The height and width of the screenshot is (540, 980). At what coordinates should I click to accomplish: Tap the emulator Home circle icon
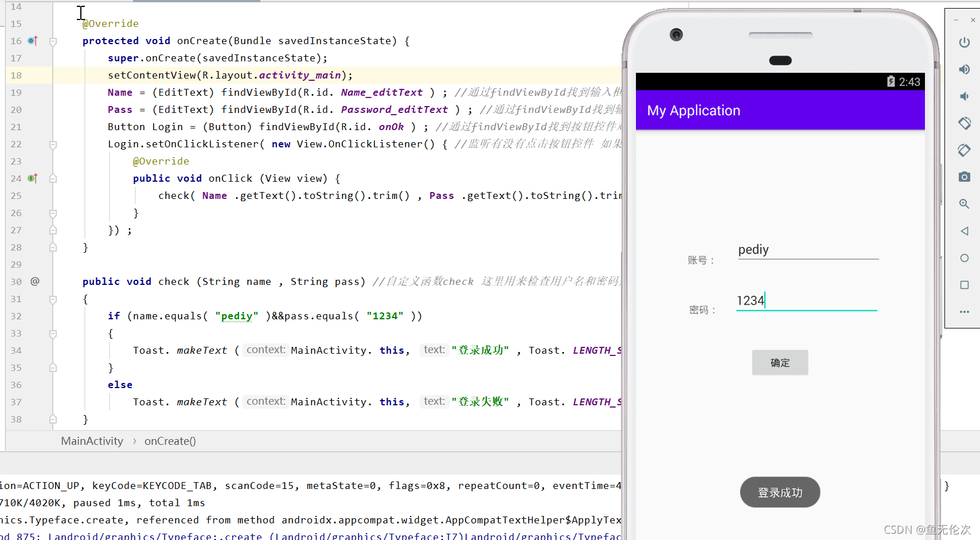click(965, 258)
